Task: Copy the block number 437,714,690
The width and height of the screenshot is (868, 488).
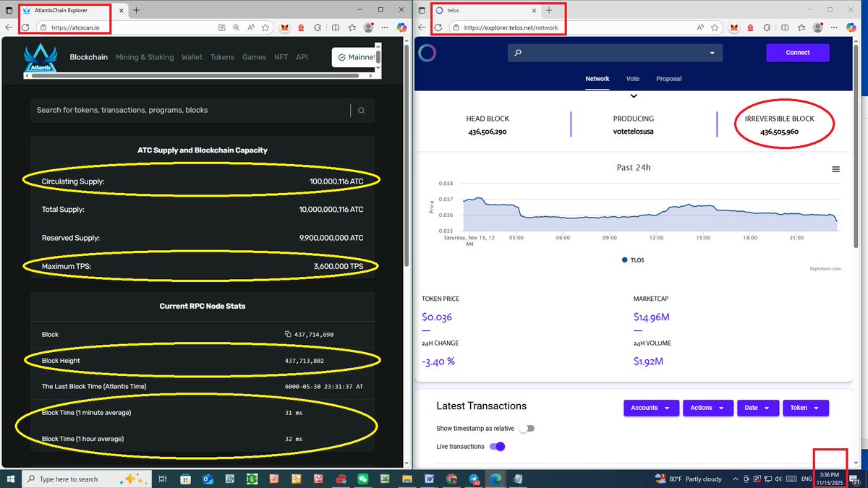Action: [288, 335]
